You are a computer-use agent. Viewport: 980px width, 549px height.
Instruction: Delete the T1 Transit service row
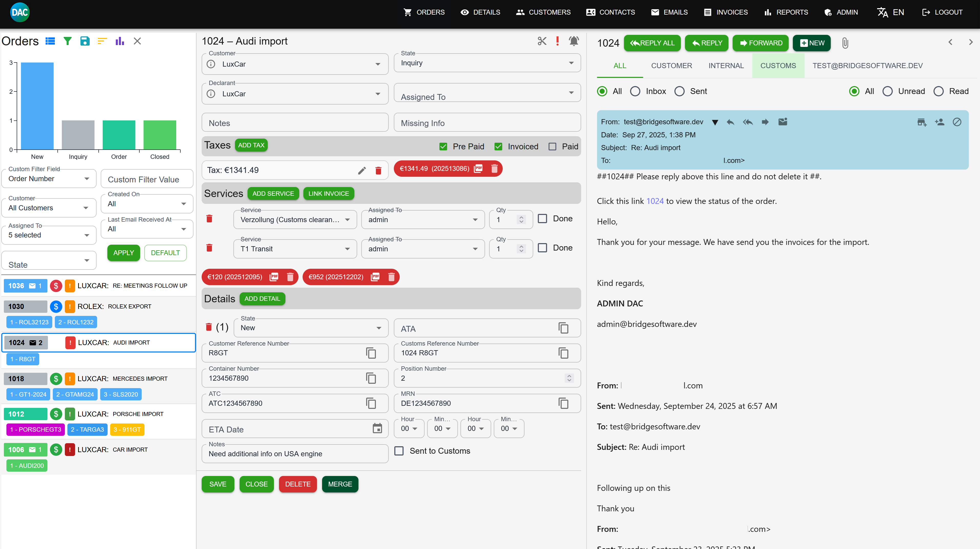[x=209, y=248]
